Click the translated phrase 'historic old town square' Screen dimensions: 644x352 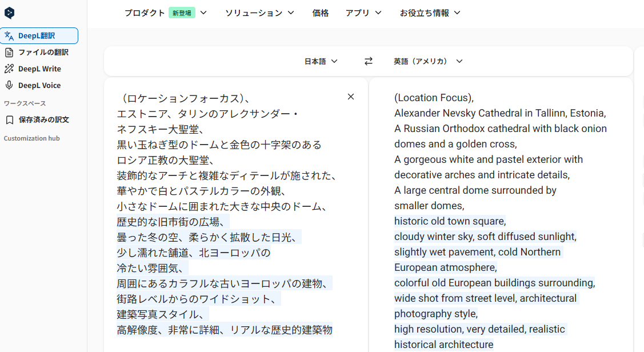(x=449, y=221)
